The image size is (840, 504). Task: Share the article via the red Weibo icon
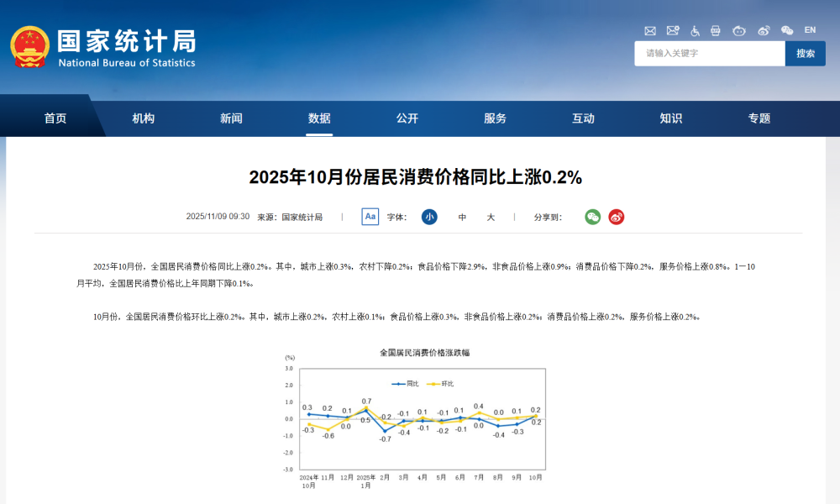[x=617, y=217]
